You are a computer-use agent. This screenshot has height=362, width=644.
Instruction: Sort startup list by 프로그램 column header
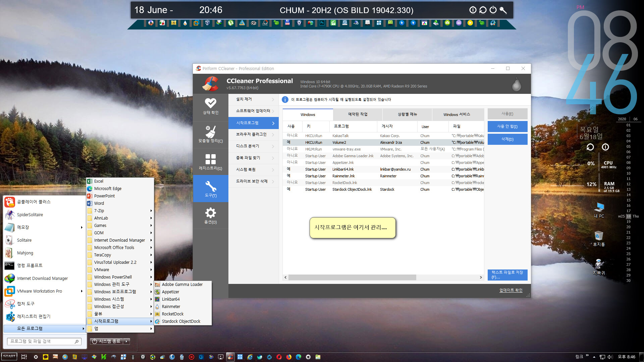pos(353,126)
